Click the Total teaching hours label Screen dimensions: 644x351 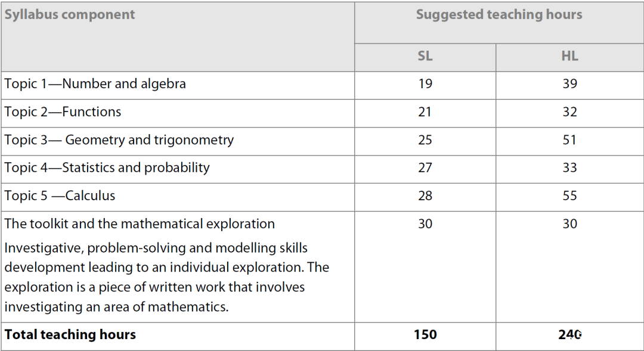(70, 334)
